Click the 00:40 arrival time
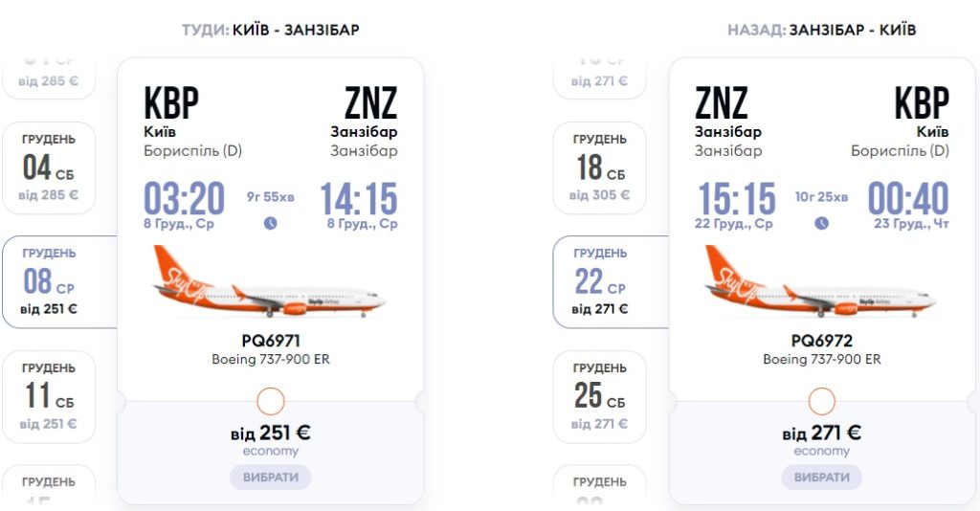This screenshot has height=511, width=980. (x=908, y=199)
